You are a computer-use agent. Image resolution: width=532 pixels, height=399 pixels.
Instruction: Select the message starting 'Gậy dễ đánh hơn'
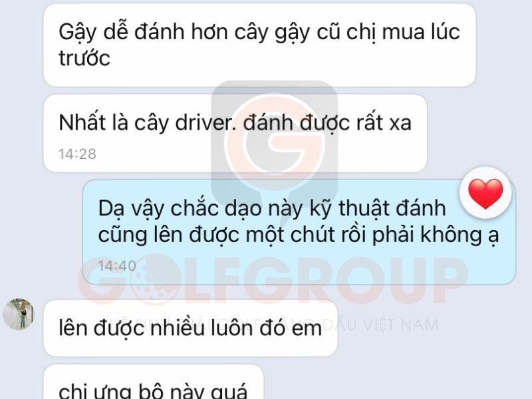point(259,45)
